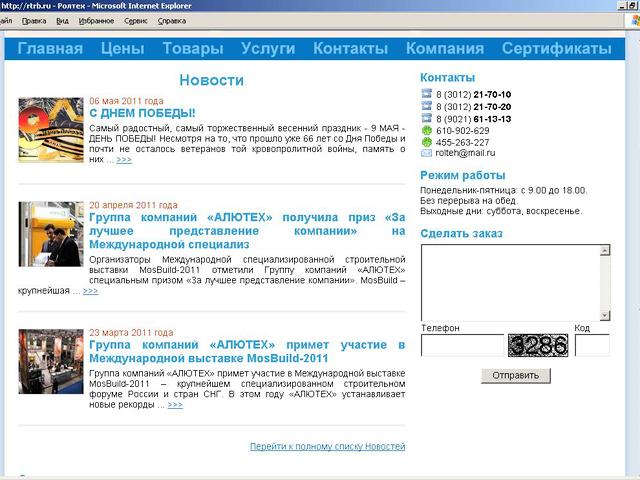Click the ICQ flower icon beside 455-263-227
640x480 pixels.
click(427, 142)
